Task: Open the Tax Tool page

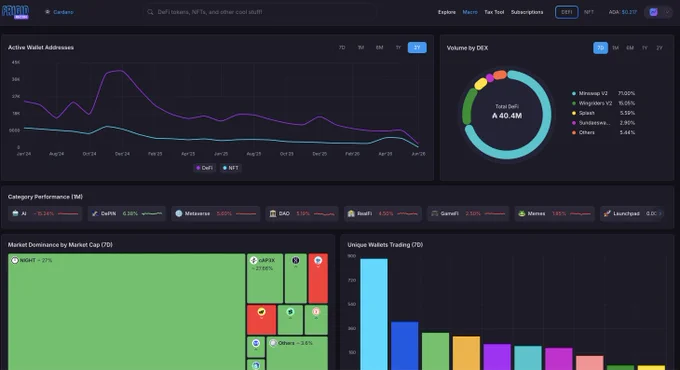Action: [494, 12]
